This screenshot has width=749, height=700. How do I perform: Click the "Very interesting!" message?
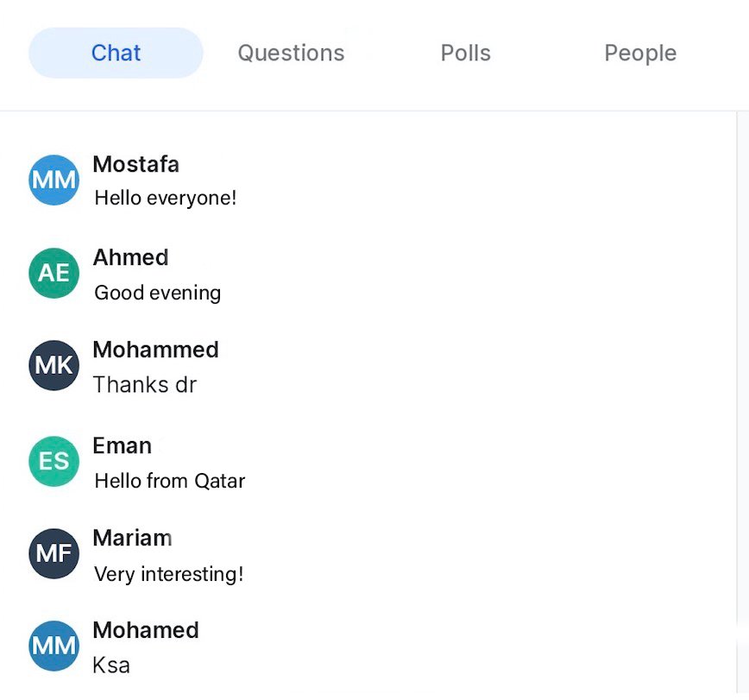pos(168,574)
